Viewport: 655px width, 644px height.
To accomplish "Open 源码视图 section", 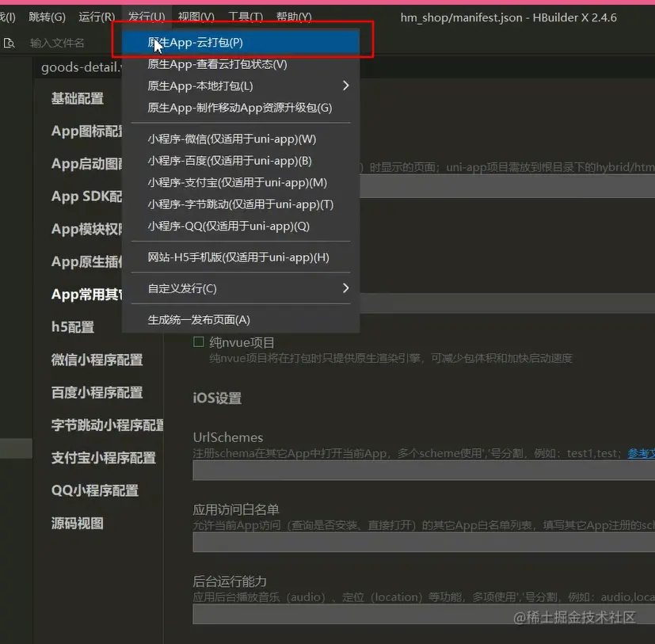I will (78, 524).
